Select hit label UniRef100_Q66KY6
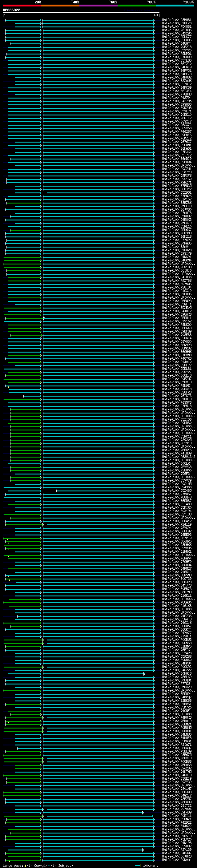This screenshot has height=868, width=197. point(177,450)
